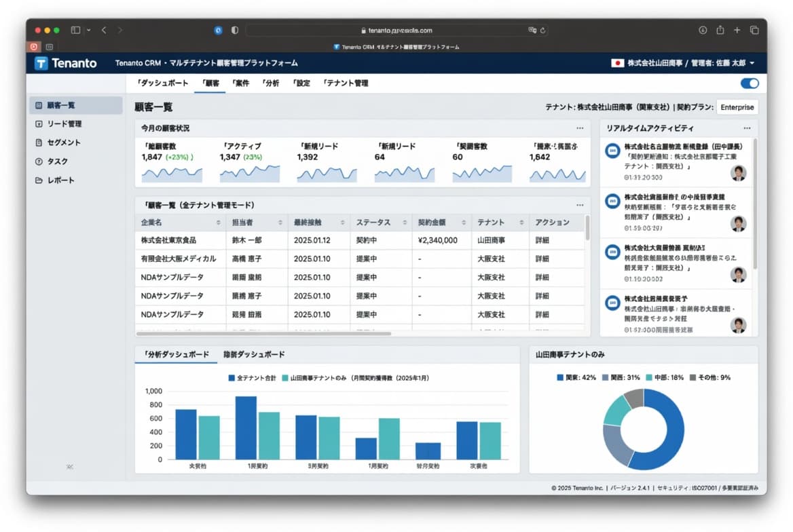This screenshot has height=532, width=793.
Task: Toggle 関西: 31% donut legend swatch
Action: [606, 377]
